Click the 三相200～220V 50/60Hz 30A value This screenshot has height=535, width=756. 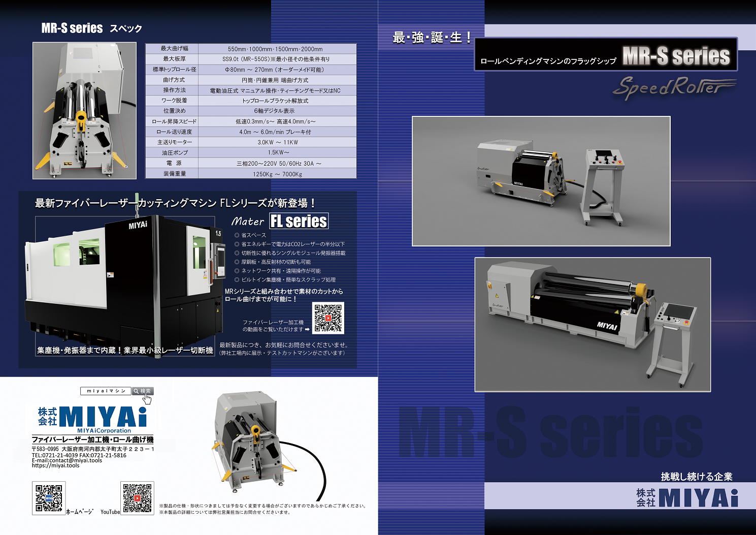[279, 164]
